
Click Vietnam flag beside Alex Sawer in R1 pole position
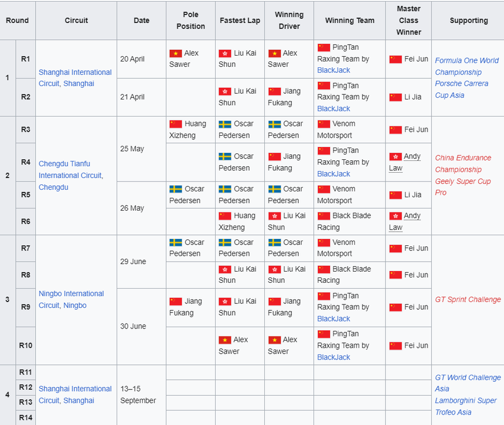pos(175,53)
